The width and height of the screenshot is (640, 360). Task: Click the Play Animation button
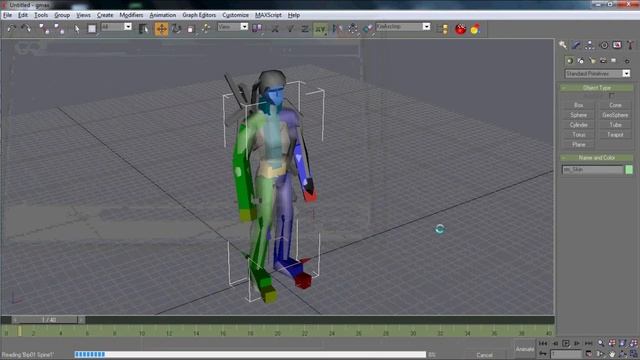pyautogui.click(x=566, y=344)
